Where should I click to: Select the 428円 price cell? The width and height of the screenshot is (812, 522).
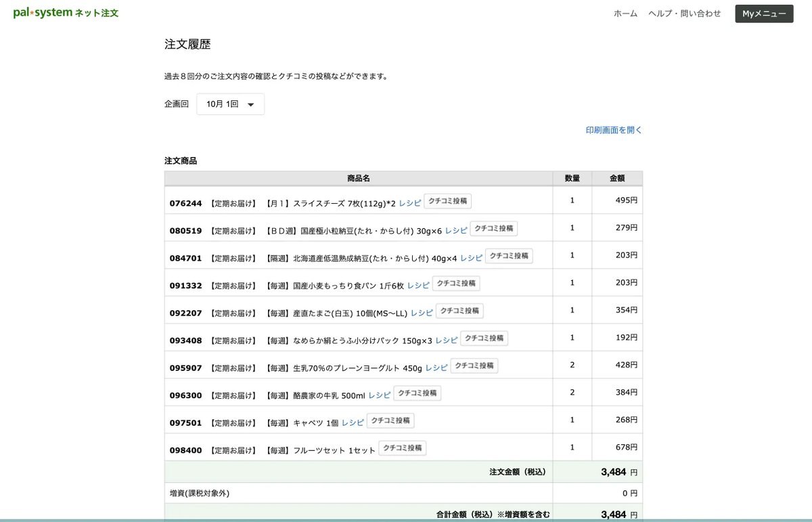(617, 365)
